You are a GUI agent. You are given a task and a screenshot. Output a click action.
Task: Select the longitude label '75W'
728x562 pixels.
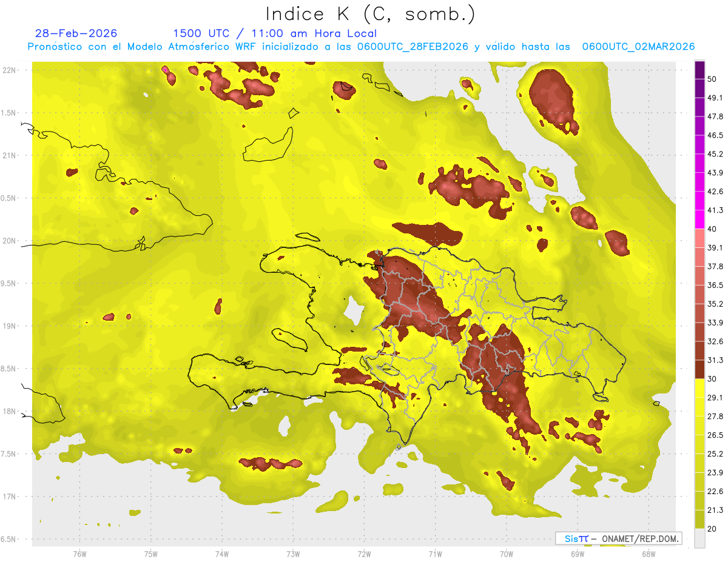click(151, 554)
